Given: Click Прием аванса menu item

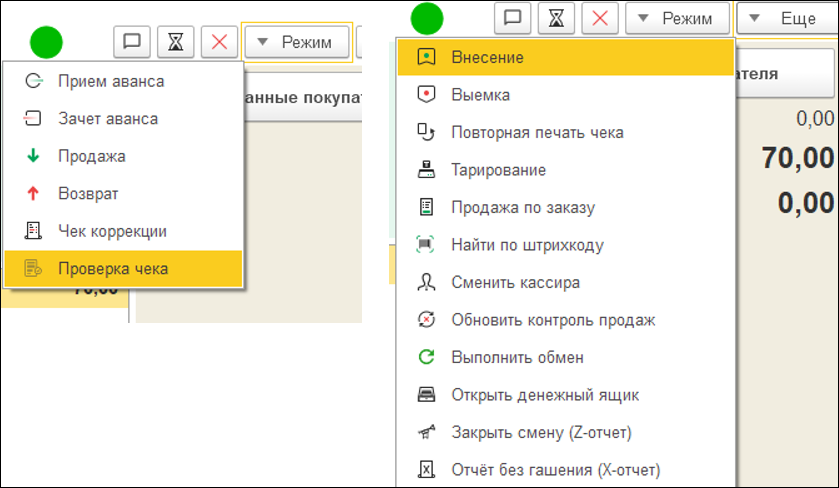Looking at the screenshot, I should [x=111, y=81].
